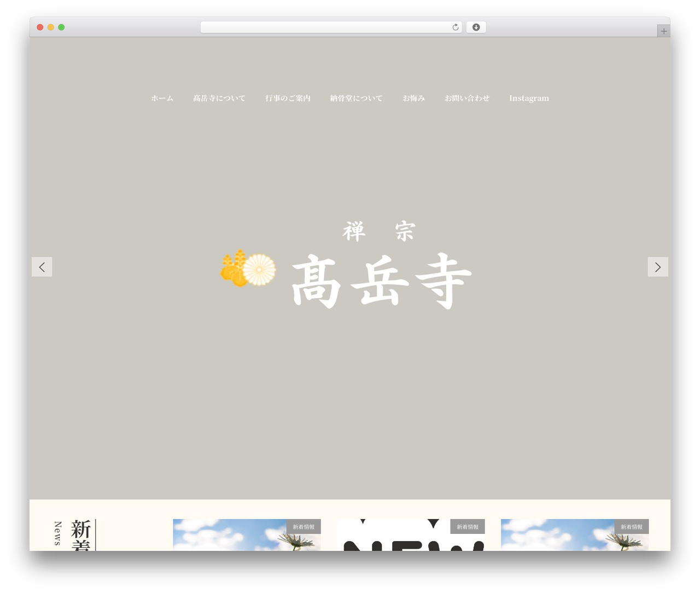Open a new tab with plus button

pos(663,31)
